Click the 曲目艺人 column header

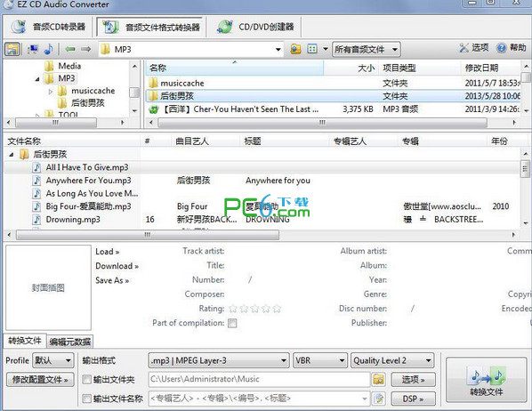point(206,141)
